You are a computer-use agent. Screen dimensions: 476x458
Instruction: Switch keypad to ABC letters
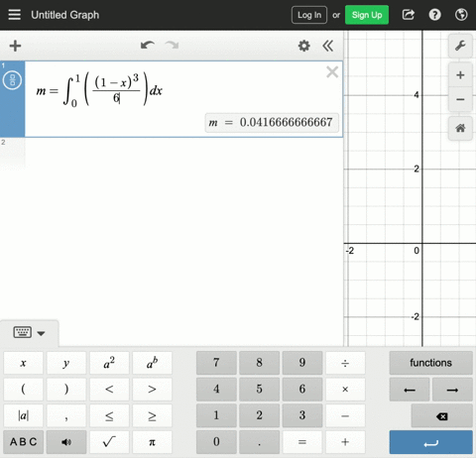click(23, 442)
